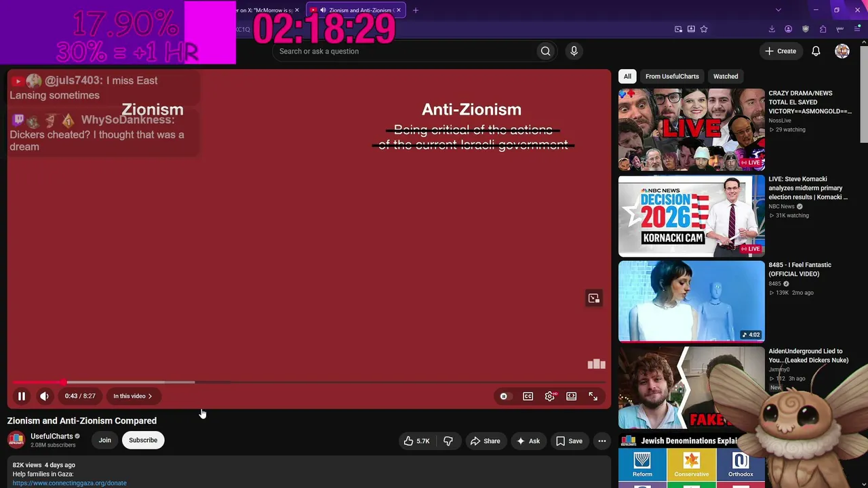The height and width of the screenshot is (488, 868).
Task: Open the NBC Decision 2026 Kornacki thumbnail
Action: tap(692, 216)
